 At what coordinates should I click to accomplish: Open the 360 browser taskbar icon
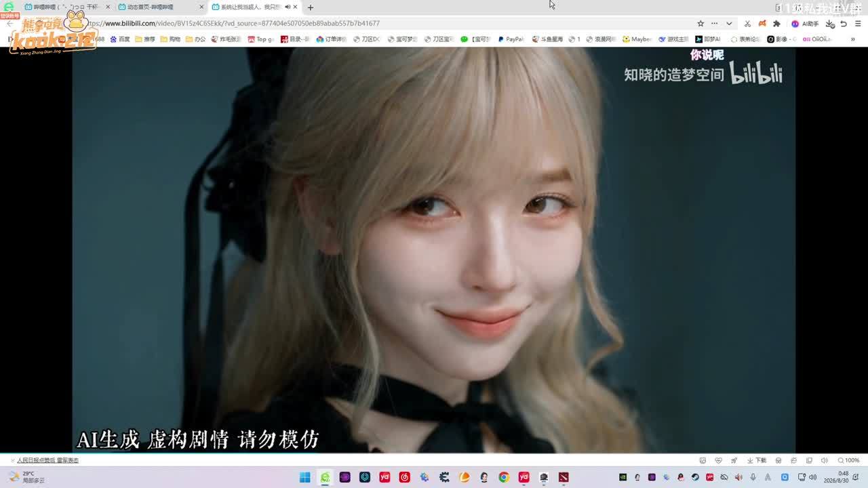[x=325, y=477]
